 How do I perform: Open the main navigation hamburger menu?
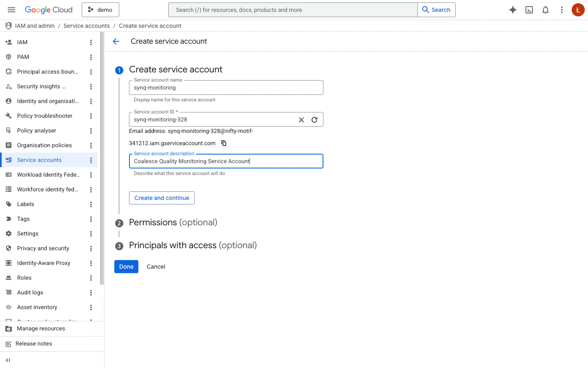11,10
